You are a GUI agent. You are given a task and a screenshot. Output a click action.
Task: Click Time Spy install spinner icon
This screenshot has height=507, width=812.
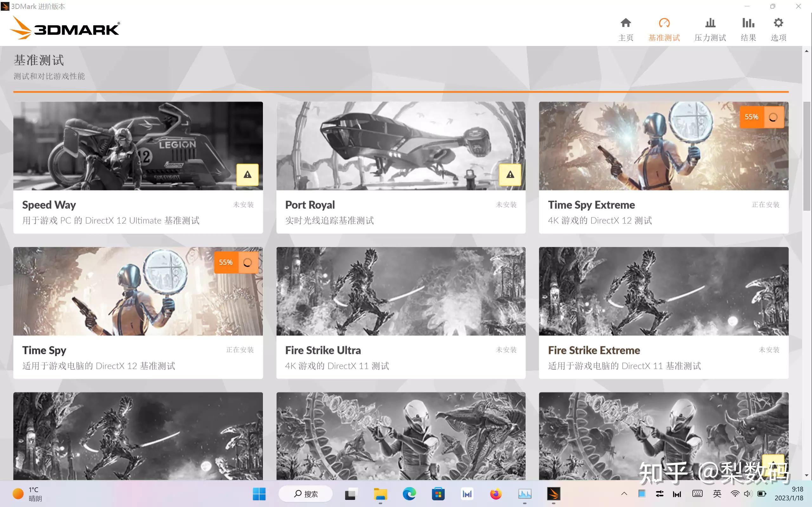click(248, 263)
